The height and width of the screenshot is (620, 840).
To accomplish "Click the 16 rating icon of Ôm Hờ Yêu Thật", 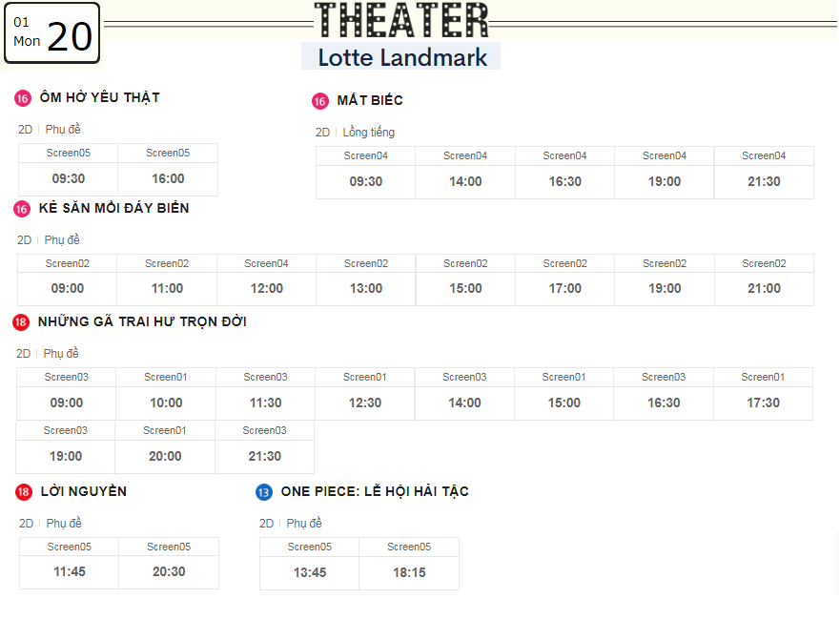I will [23, 98].
